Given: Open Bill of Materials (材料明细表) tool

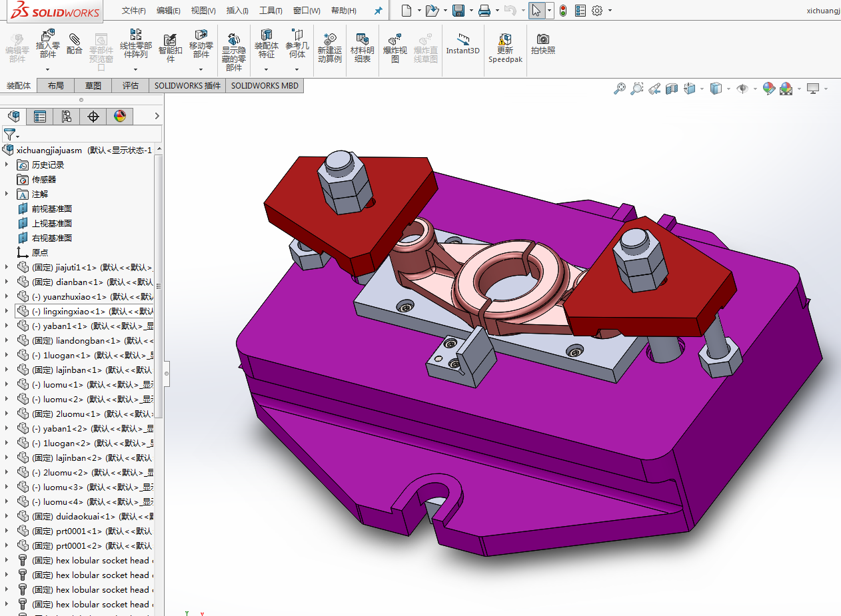Looking at the screenshot, I should point(363,40).
